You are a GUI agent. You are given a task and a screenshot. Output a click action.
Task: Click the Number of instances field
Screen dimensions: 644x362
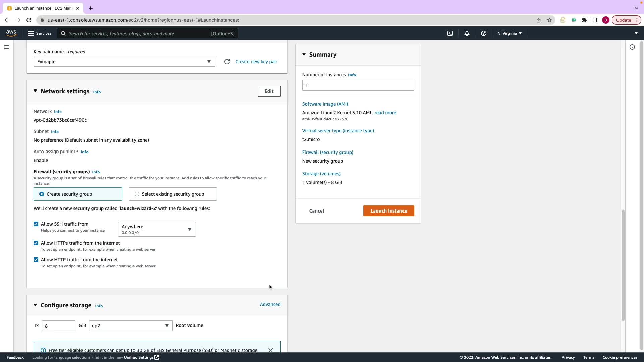point(358,85)
